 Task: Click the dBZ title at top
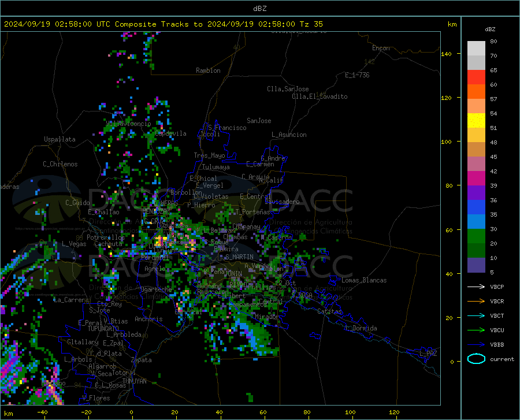click(259, 9)
